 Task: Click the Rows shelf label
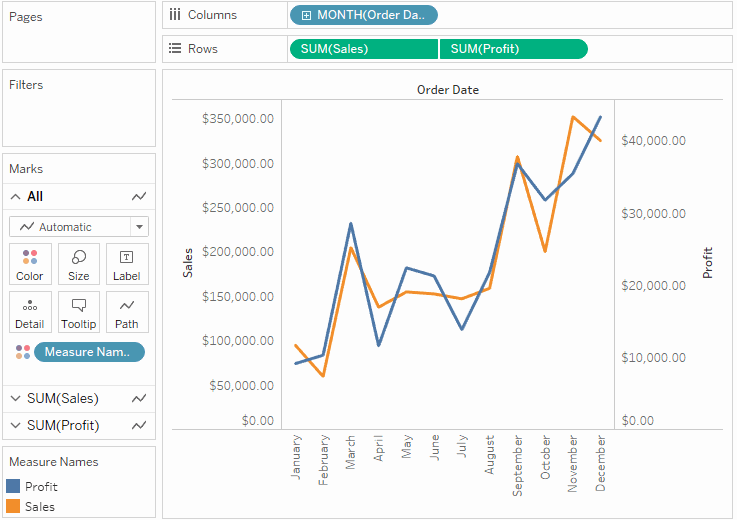[203, 49]
